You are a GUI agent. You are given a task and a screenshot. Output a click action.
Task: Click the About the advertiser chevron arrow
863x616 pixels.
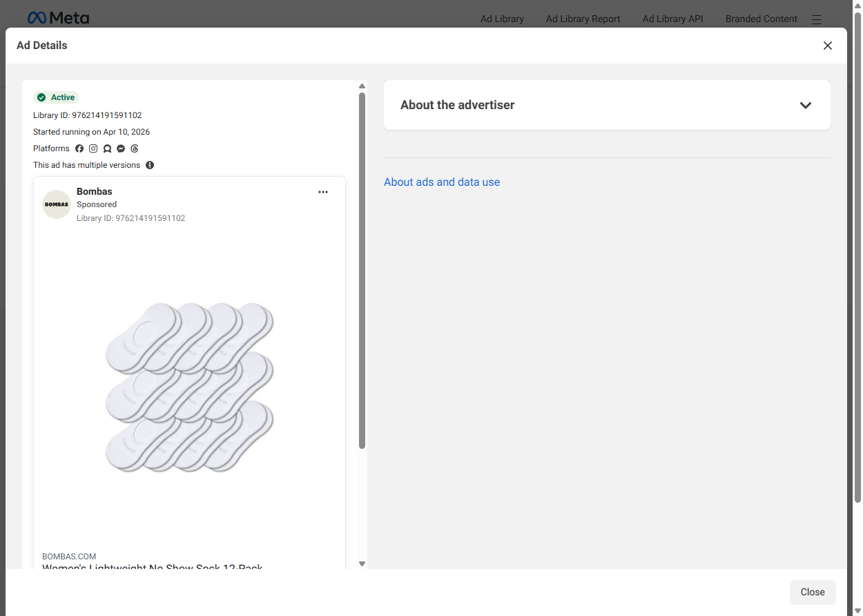[x=806, y=106]
